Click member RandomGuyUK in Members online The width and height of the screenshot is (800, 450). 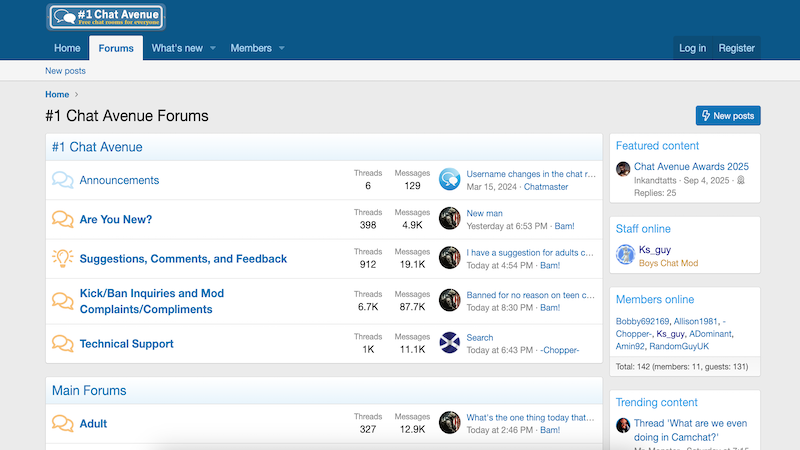click(x=679, y=346)
